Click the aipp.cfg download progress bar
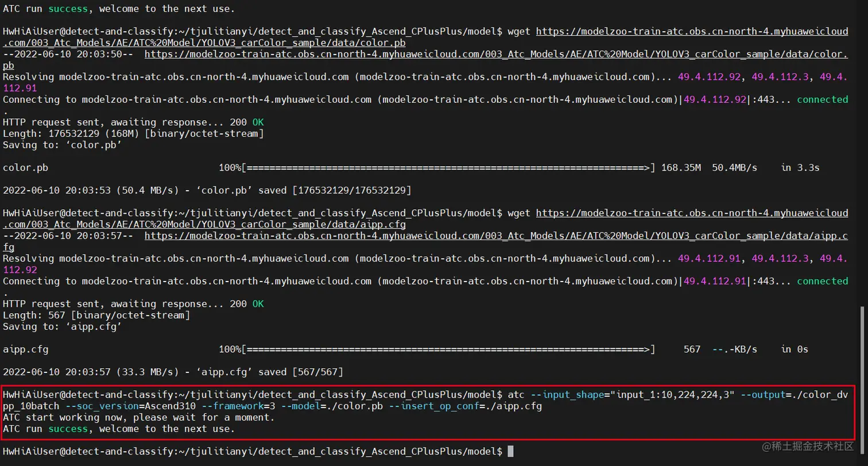 (448, 349)
